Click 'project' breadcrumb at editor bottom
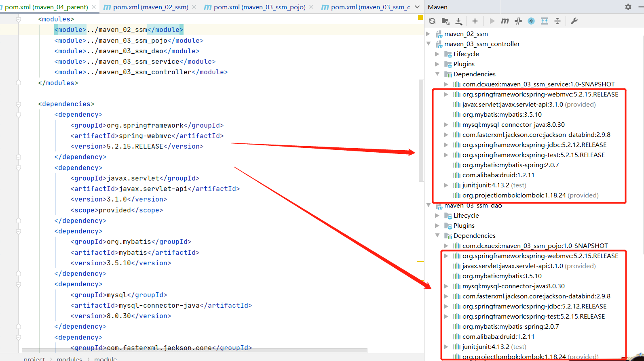Viewport: 644px width, 361px height. click(x=34, y=359)
